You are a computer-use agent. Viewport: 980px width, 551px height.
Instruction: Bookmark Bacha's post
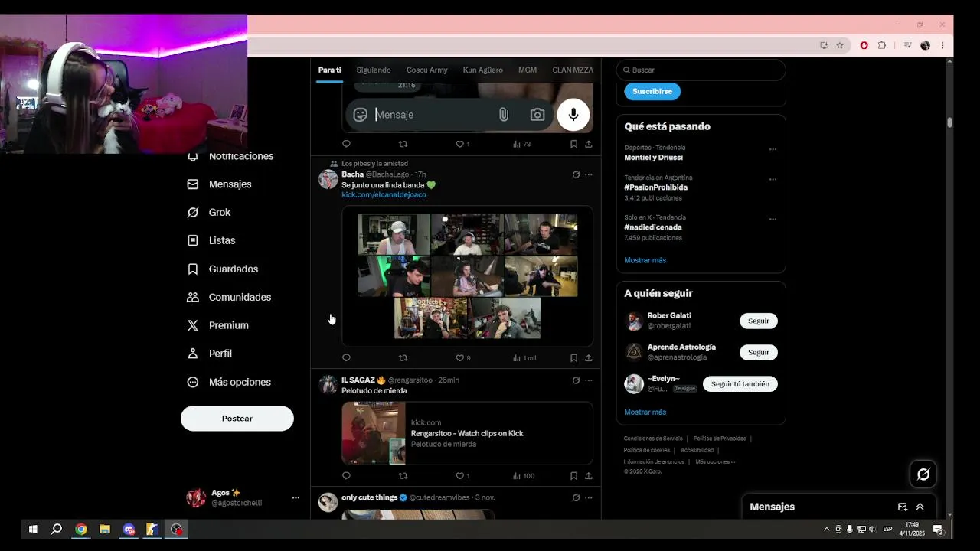click(573, 357)
